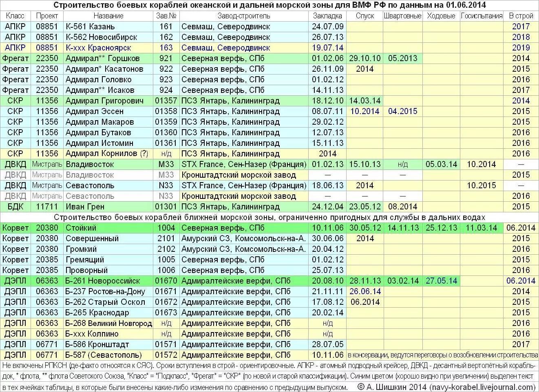
Task: Click the '10.2015' state trials cell
Action: [482, 185]
